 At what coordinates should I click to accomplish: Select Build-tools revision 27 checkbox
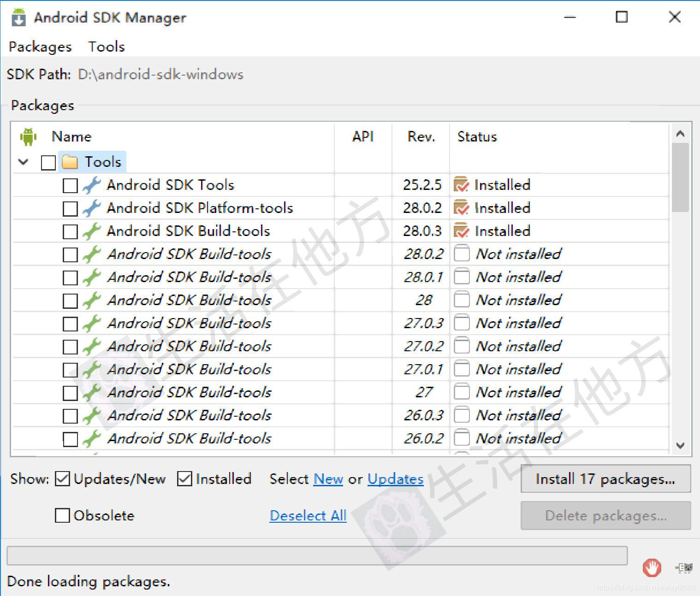point(70,393)
